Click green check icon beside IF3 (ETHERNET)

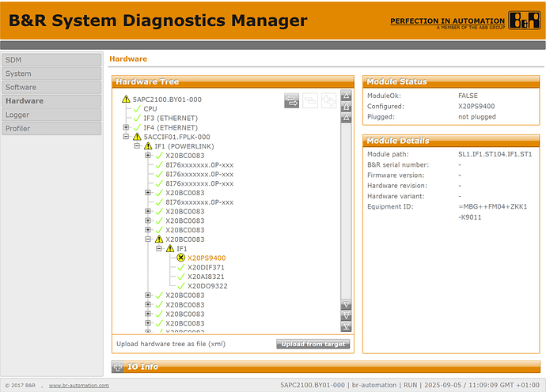(x=137, y=118)
